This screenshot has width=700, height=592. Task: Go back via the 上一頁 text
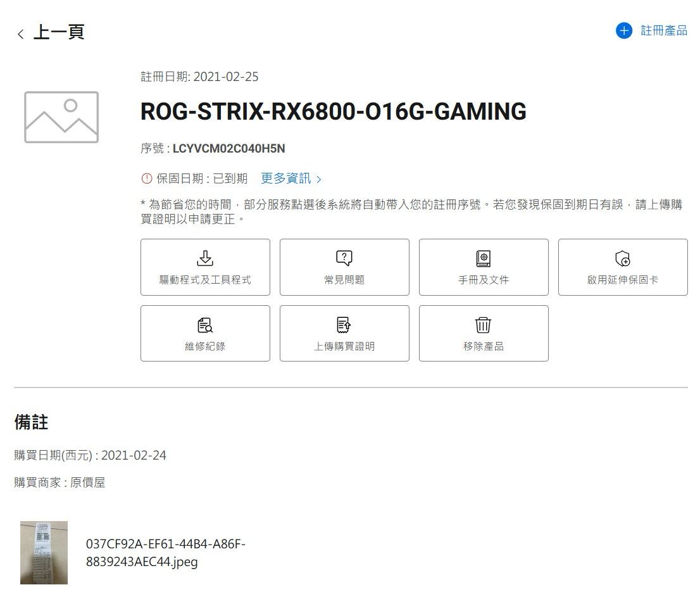tap(59, 32)
